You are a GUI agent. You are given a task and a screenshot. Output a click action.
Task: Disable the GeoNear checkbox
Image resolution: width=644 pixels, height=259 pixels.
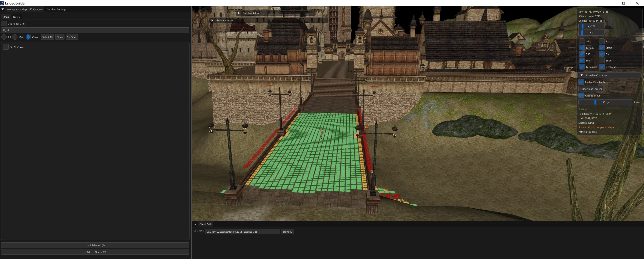tap(602, 67)
